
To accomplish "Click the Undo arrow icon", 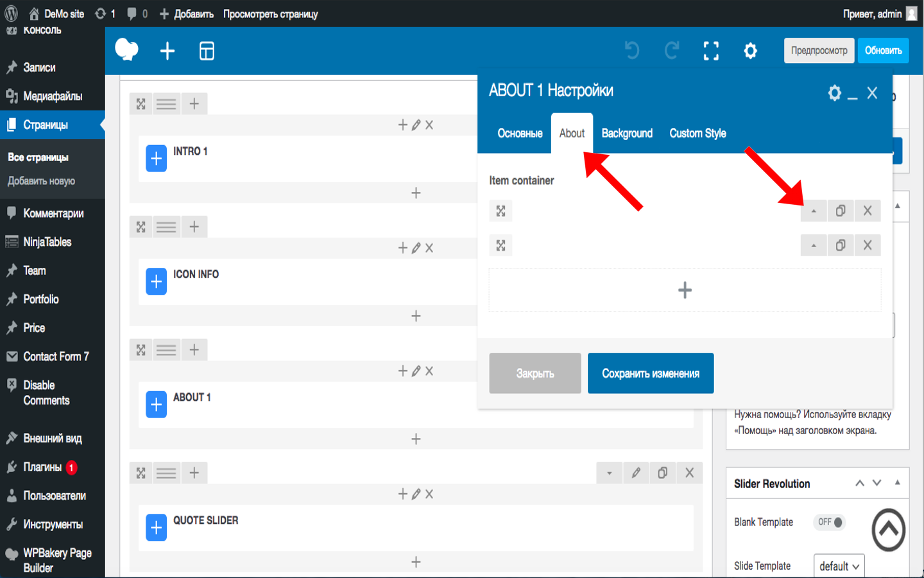I will 632,50.
